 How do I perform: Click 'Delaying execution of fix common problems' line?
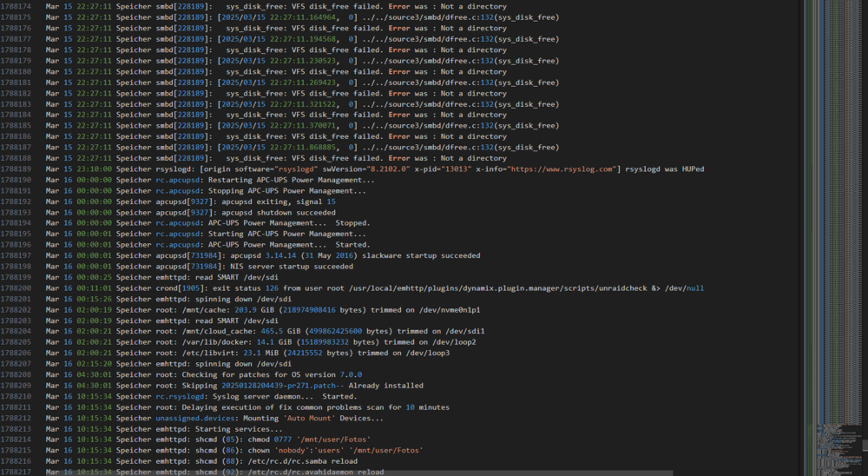point(247,407)
